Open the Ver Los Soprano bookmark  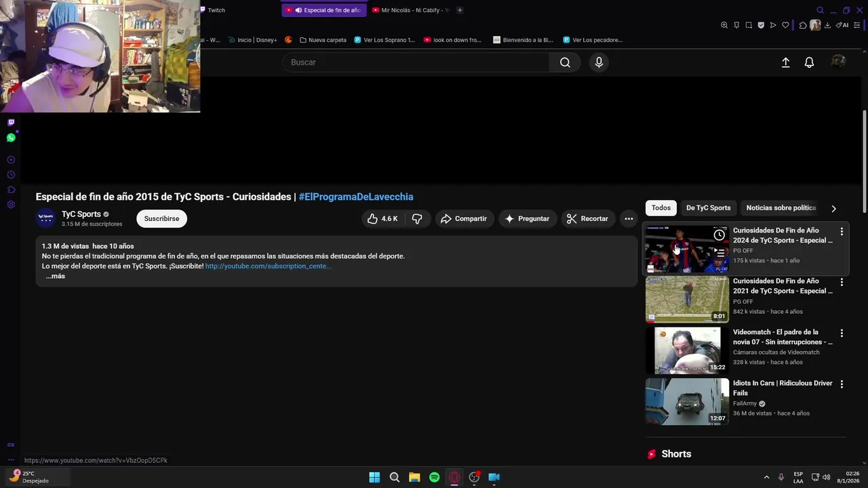(x=384, y=40)
